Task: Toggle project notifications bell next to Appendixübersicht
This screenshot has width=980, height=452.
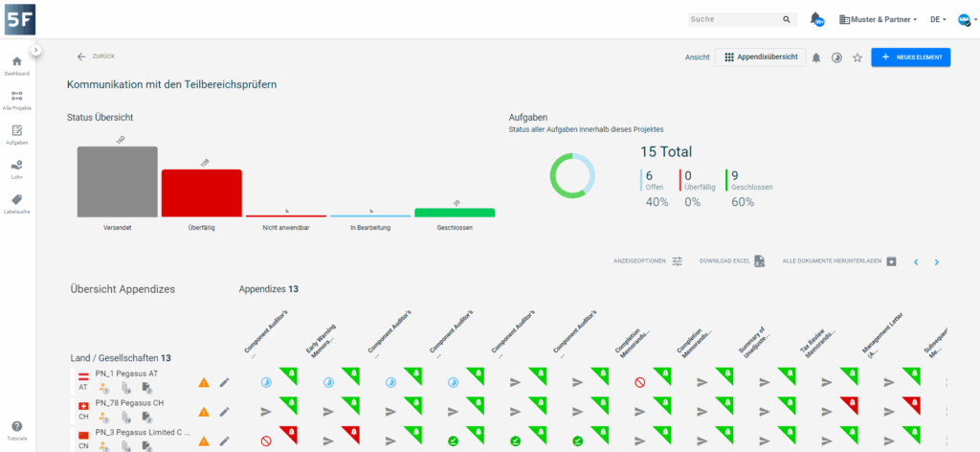Action: coord(816,57)
